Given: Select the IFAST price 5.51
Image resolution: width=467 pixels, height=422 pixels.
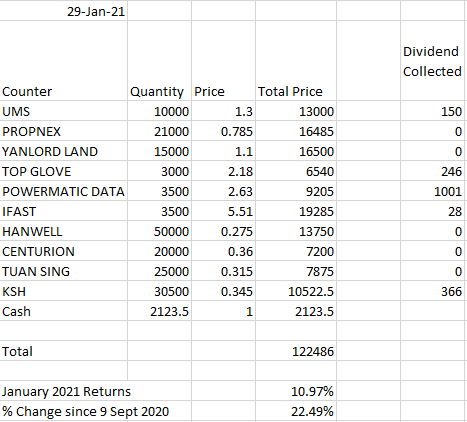Looking at the screenshot, I should pyautogui.click(x=223, y=211).
